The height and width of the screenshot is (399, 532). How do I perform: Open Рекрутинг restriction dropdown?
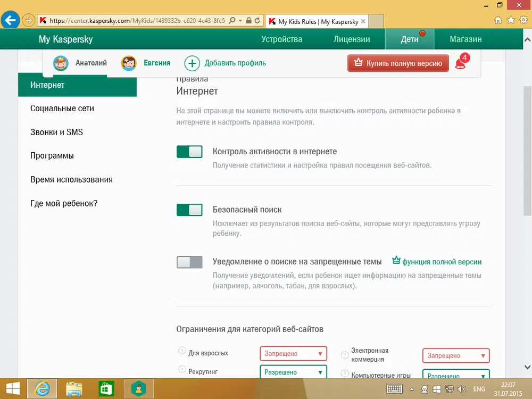pyautogui.click(x=294, y=372)
